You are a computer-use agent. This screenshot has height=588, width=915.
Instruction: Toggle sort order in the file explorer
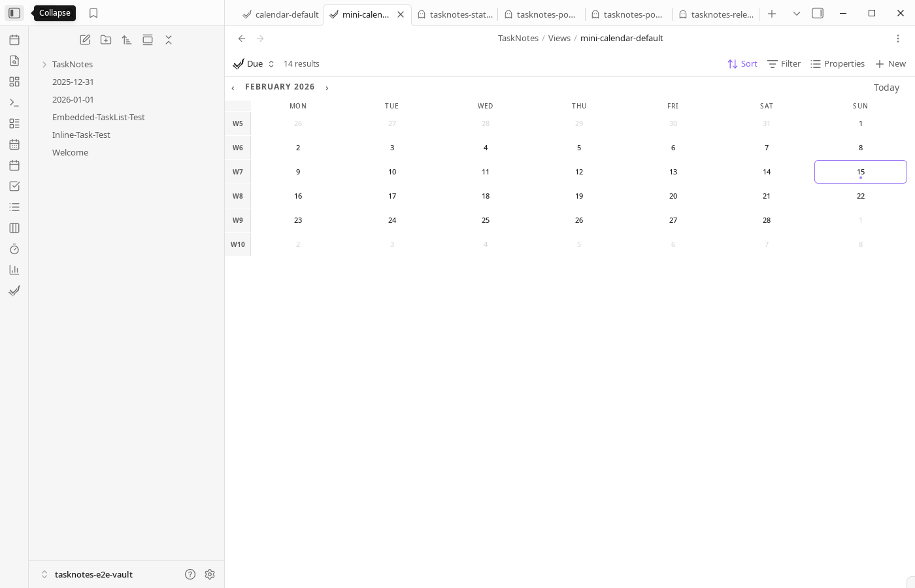point(127,39)
